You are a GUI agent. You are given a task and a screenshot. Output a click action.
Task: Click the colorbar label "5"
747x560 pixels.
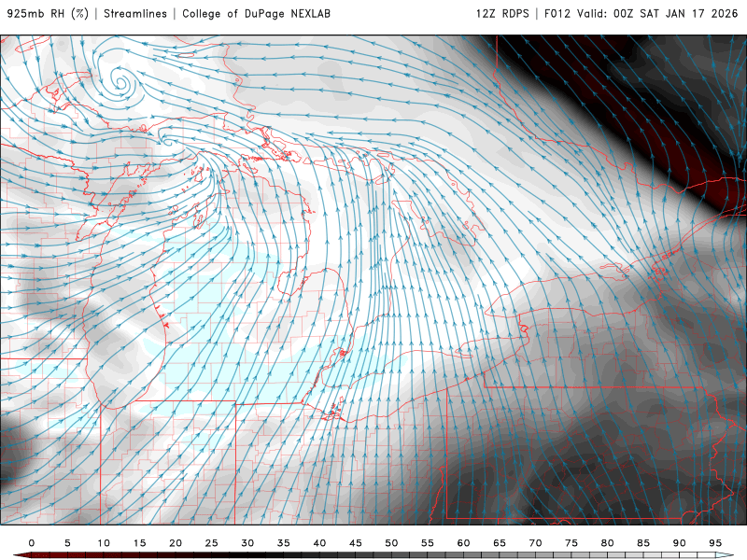click(67, 543)
